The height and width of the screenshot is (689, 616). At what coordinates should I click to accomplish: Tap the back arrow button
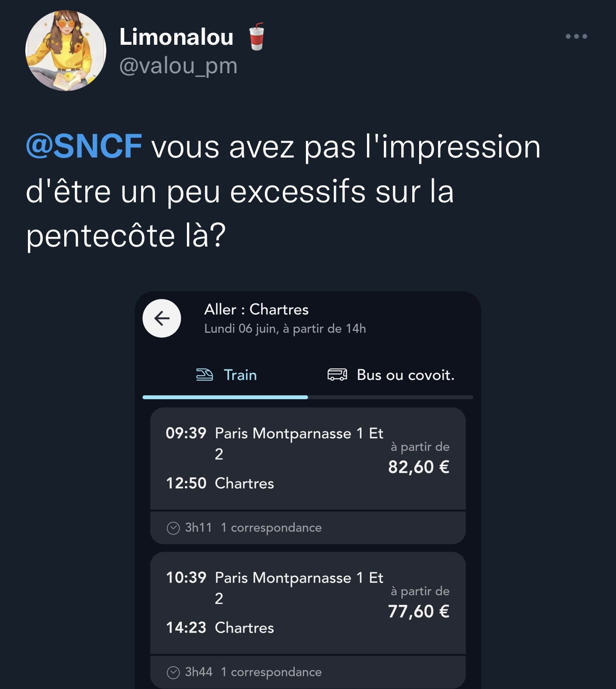pos(162,318)
